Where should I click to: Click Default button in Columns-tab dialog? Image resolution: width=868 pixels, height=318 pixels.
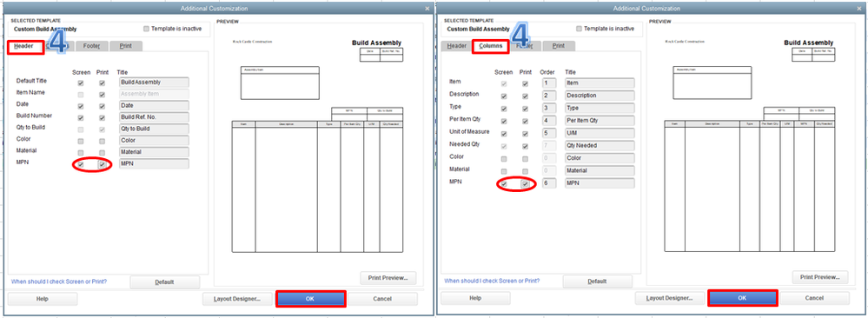click(597, 282)
